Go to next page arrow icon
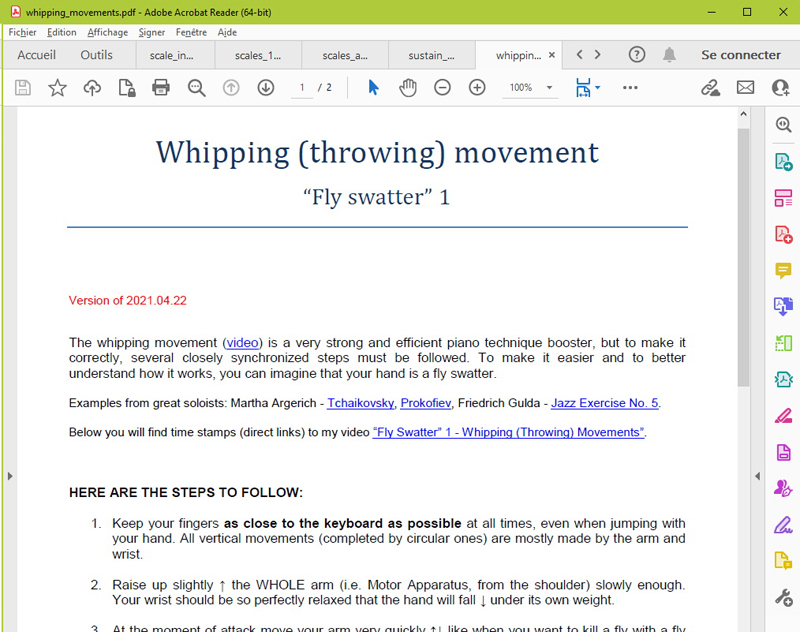 point(265,88)
